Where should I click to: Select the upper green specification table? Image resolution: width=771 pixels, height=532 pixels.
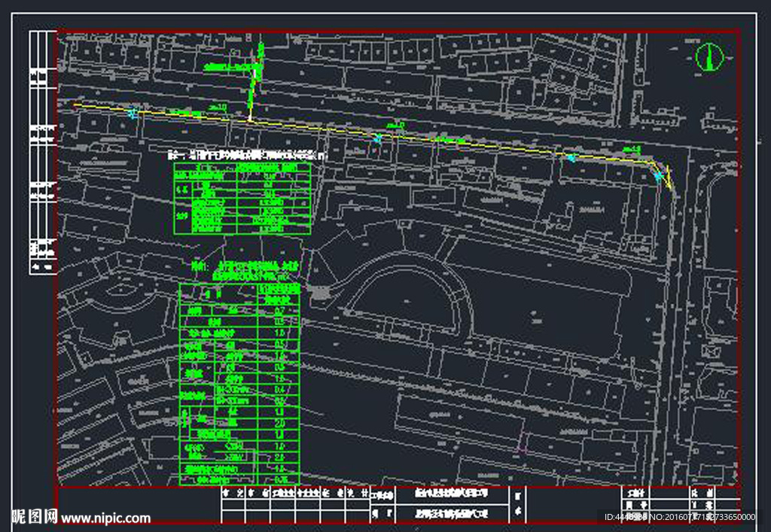(242, 198)
